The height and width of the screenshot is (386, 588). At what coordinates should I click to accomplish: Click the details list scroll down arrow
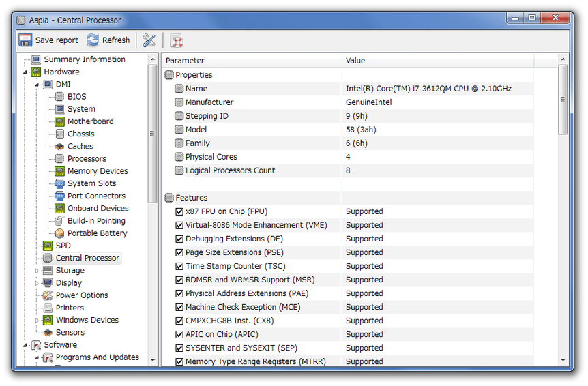click(x=563, y=360)
